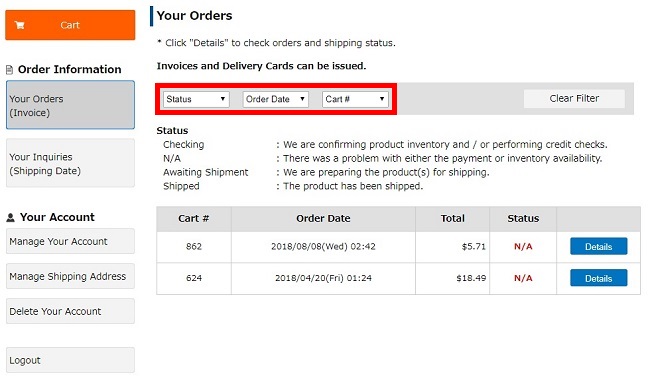Image resolution: width=650 pixels, height=380 pixels.
Task: Click the Cart # column header
Action: [194, 218]
